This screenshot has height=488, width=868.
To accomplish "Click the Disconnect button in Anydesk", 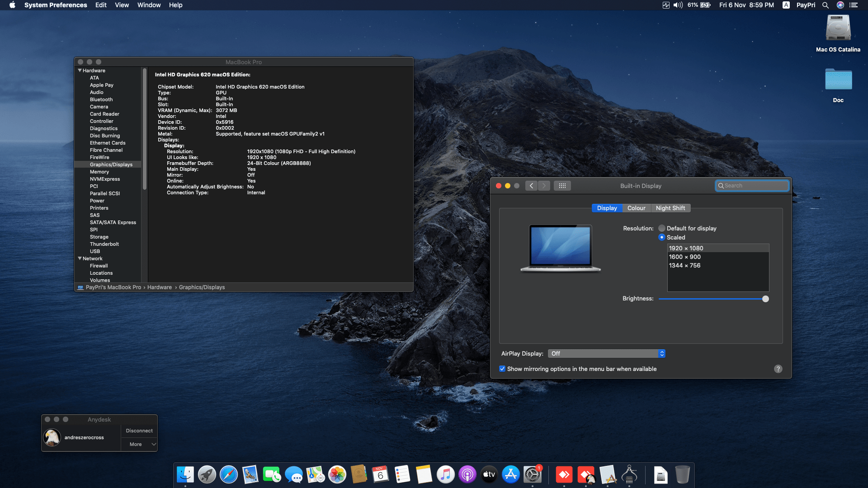I will [x=139, y=431].
